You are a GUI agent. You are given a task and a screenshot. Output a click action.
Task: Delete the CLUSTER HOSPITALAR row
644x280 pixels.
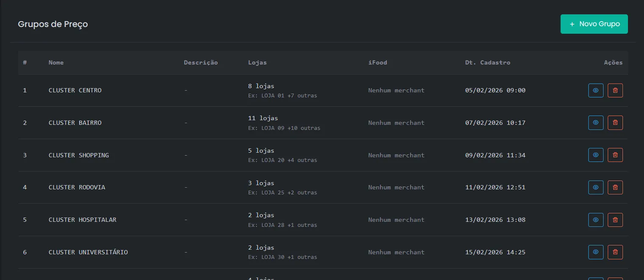tap(615, 220)
